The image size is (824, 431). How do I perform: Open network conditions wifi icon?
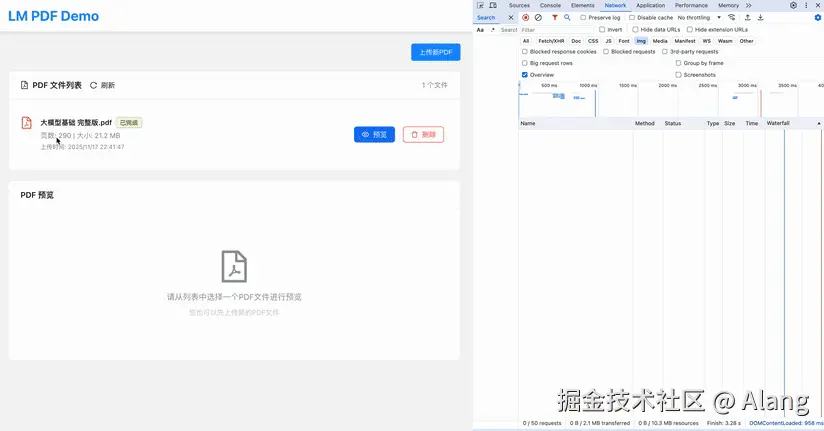point(732,17)
